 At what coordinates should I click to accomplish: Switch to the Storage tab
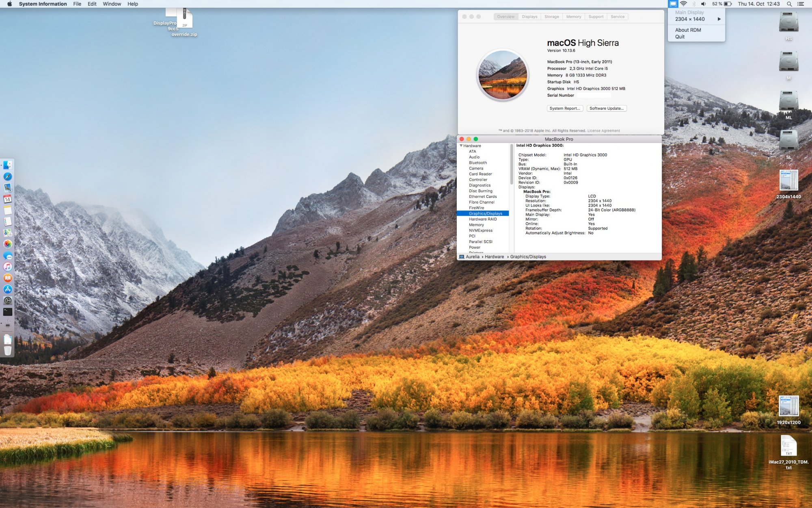551,17
